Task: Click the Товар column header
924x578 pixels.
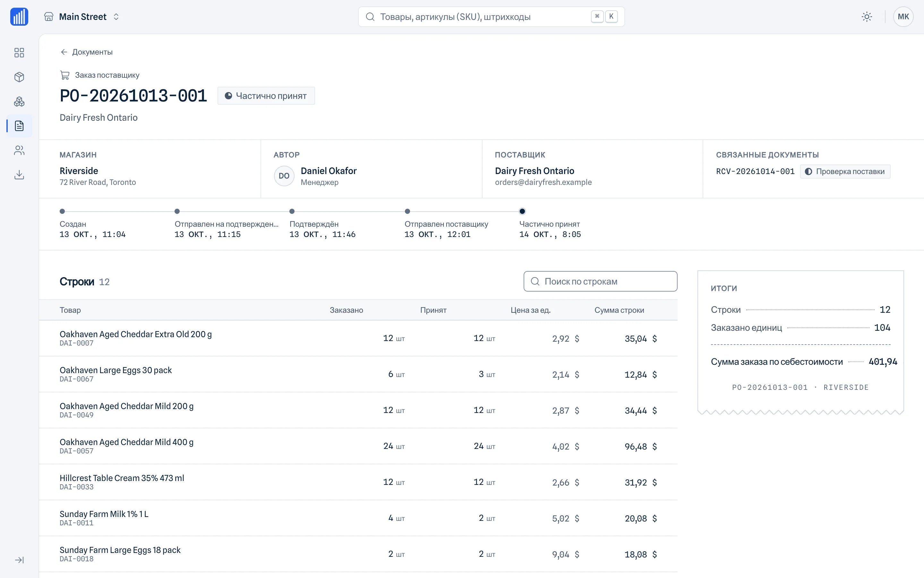Action: click(70, 310)
